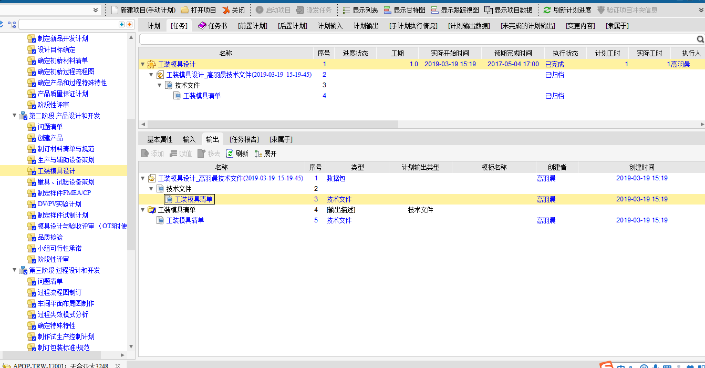Select DV/PV实验计划 in the left tree
Image resolution: width=705 pixels, height=368 pixels.
(x=59, y=204)
